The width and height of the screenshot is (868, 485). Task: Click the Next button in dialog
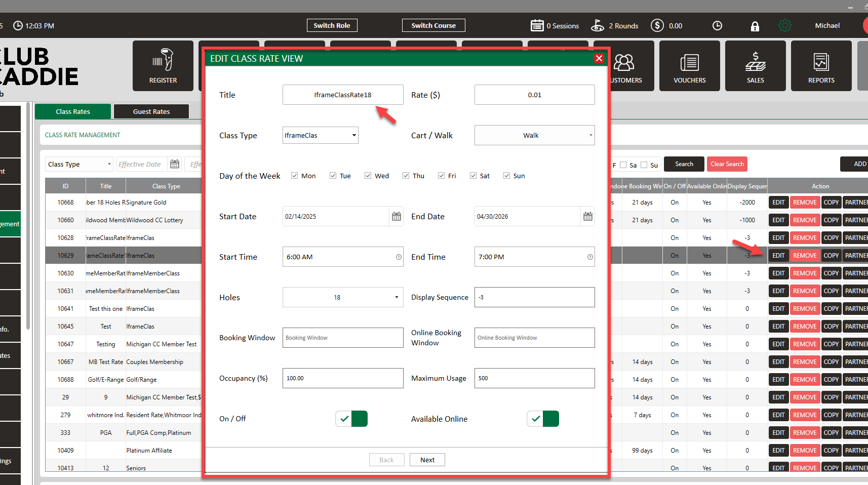pos(427,460)
